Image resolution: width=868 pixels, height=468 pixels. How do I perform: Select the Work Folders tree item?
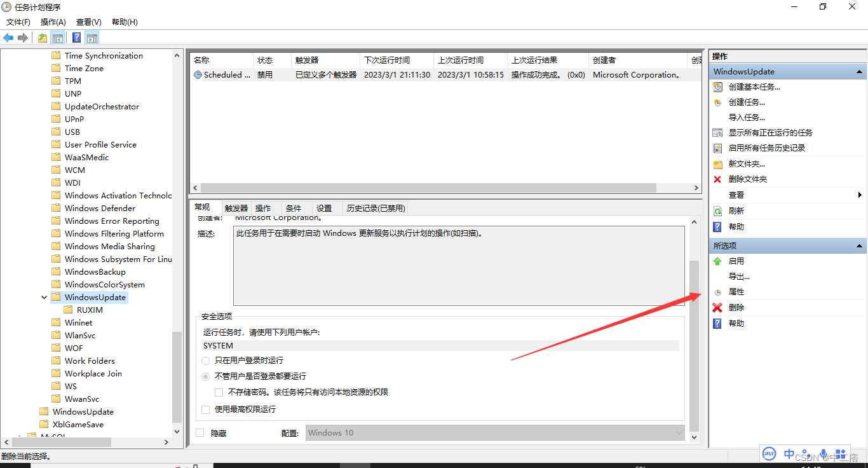click(90, 361)
